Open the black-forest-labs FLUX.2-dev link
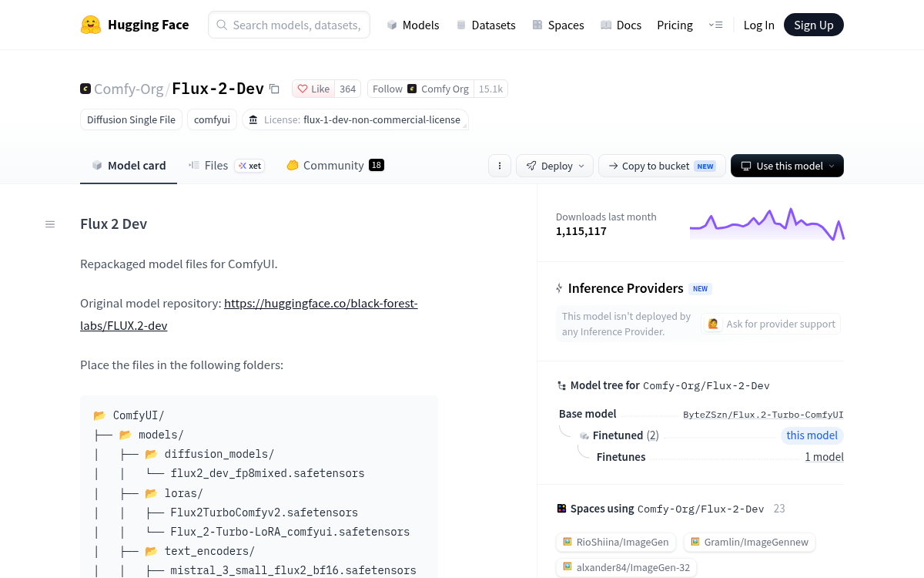The height and width of the screenshot is (578, 924). point(249,314)
